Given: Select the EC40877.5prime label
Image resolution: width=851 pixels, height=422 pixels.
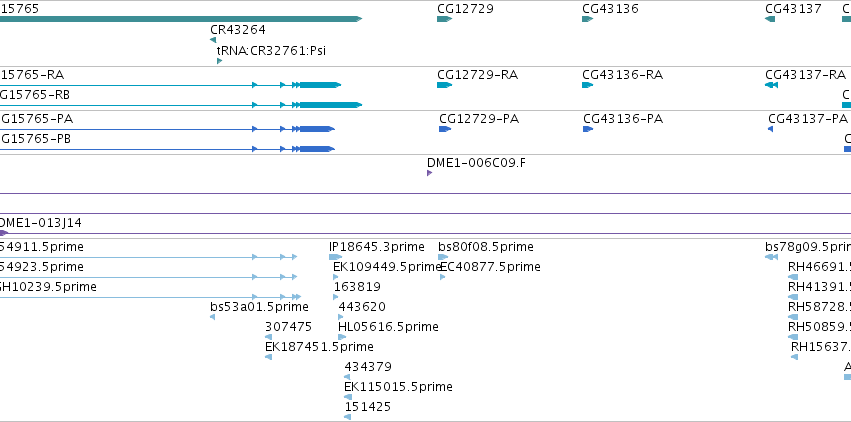Looking at the screenshot, I should pos(490,266).
